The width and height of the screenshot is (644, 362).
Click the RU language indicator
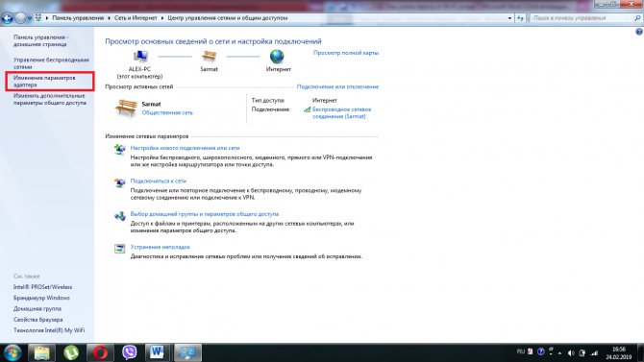pos(520,351)
